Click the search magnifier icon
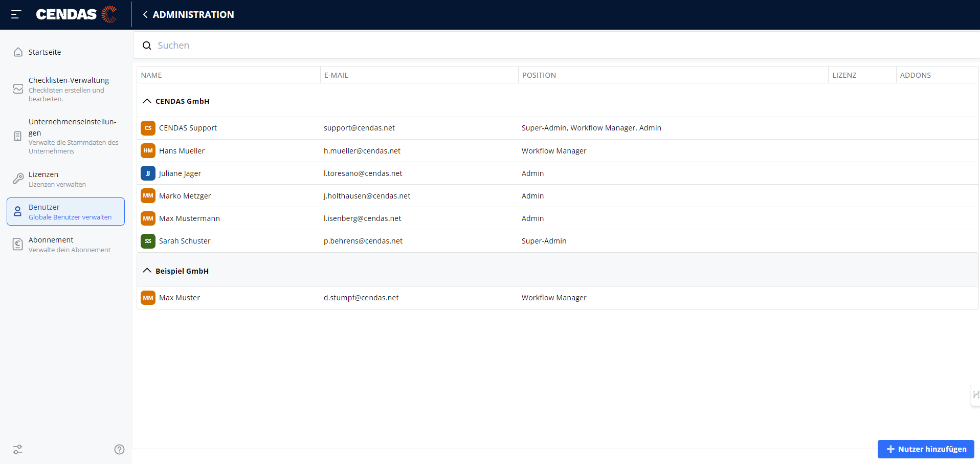Viewport: 980px width, 464px height. [147, 46]
